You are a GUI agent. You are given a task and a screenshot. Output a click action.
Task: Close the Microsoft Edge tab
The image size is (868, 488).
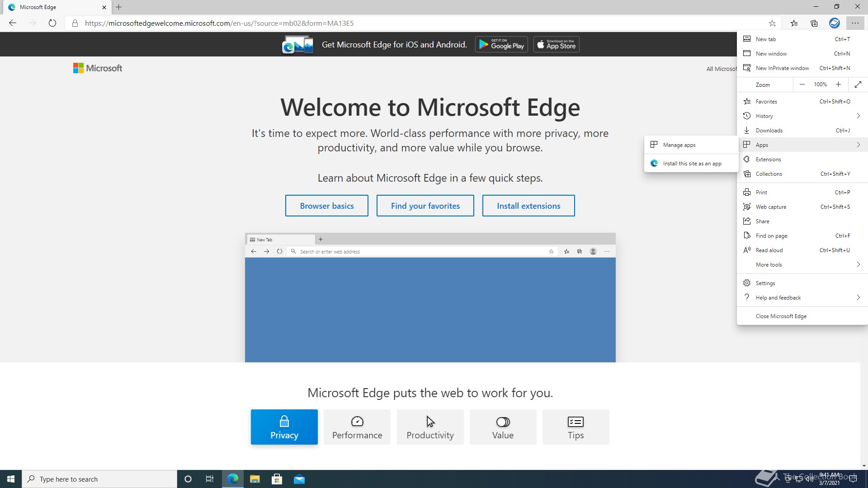coord(104,7)
